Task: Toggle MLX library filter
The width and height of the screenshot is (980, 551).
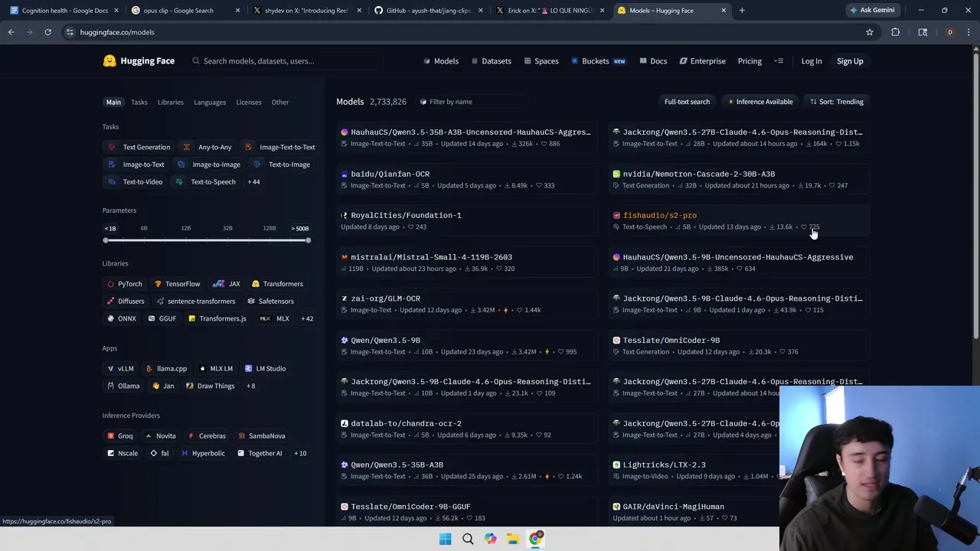Action: pos(275,319)
